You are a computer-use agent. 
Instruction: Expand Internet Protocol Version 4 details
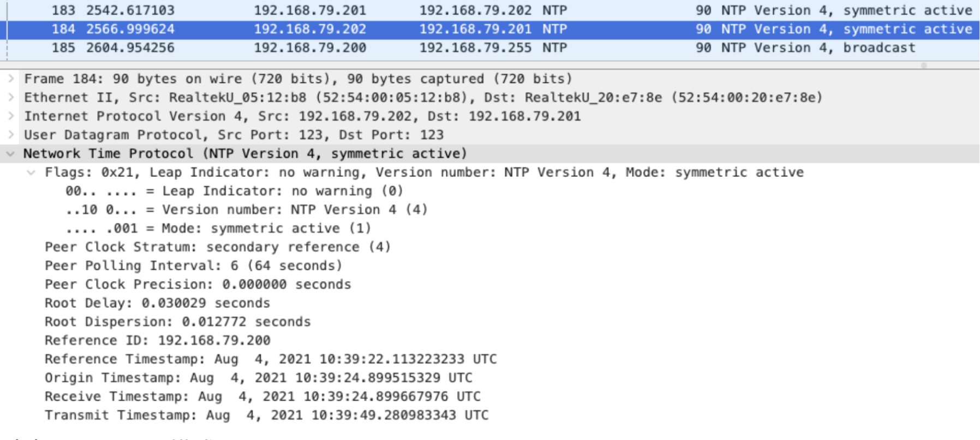pyautogui.click(x=10, y=116)
